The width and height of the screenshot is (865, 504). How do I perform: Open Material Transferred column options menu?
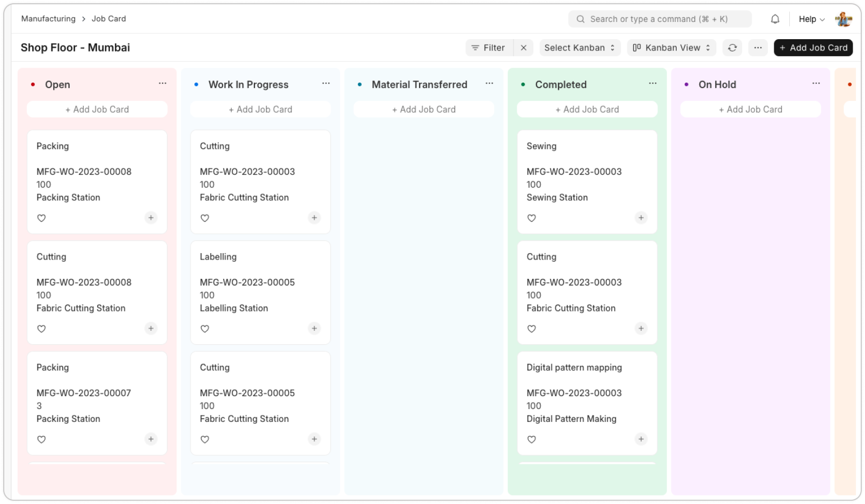tap(489, 84)
